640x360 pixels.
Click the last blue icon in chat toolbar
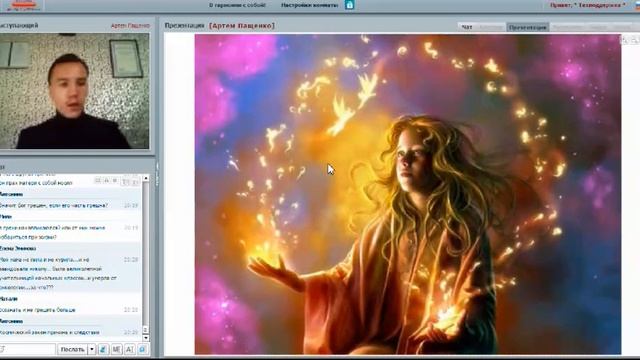142,349
